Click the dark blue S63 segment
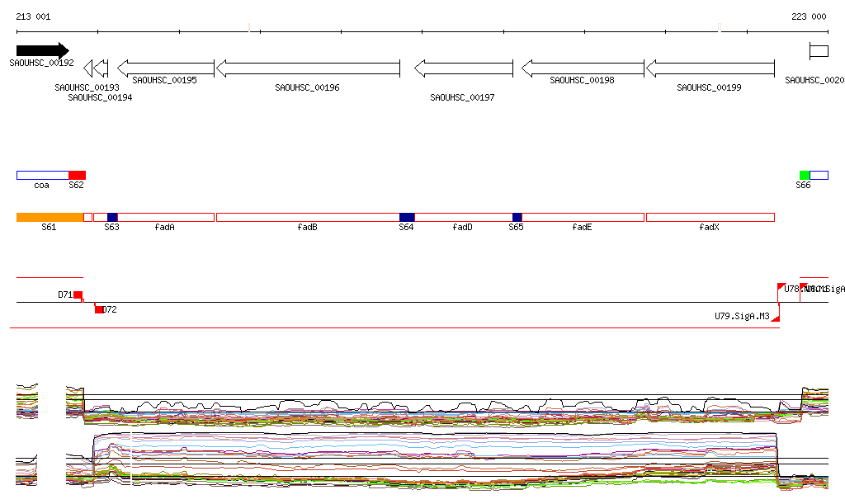Screen dimensions: 845x504 click(x=112, y=217)
